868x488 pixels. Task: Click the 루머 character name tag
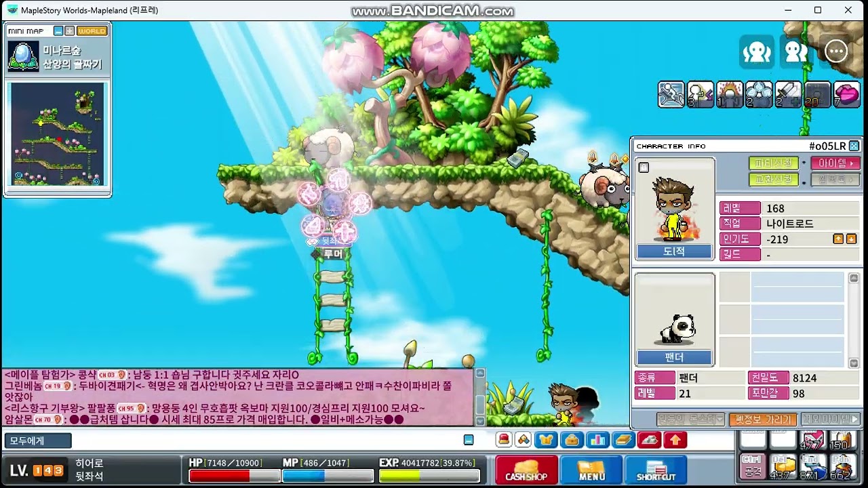click(333, 254)
